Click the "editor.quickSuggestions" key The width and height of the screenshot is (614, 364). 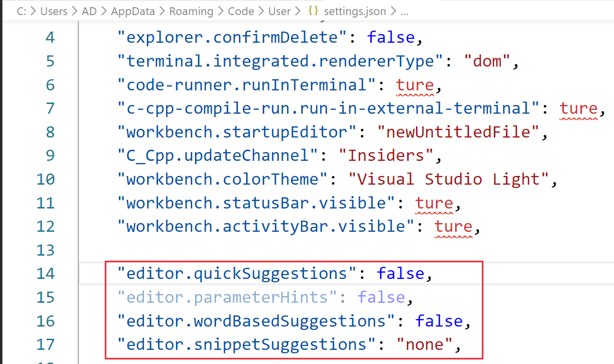coord(237,274)
